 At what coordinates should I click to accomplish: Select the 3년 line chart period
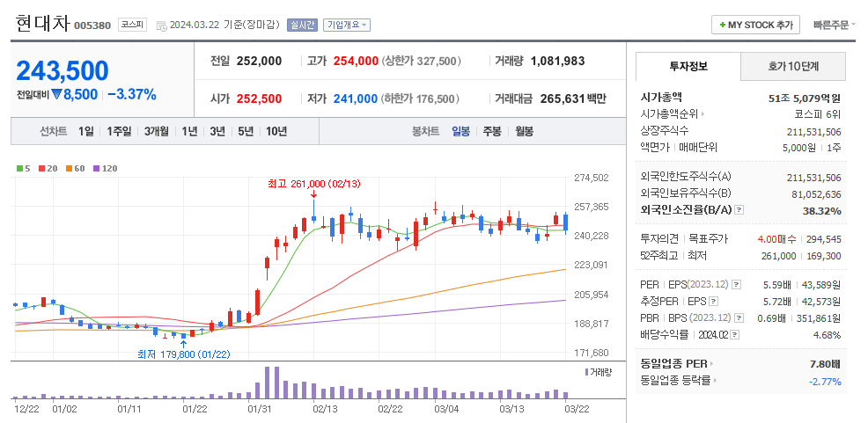click(x=217, y=131)
